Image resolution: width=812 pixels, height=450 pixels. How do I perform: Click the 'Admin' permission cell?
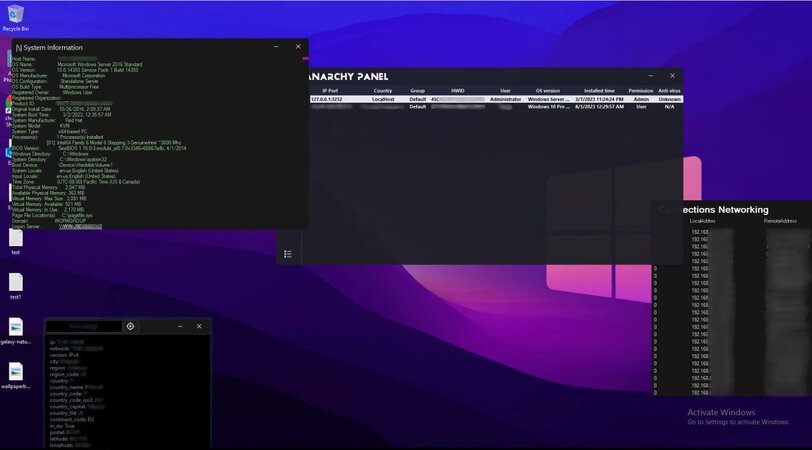point(641,99)
